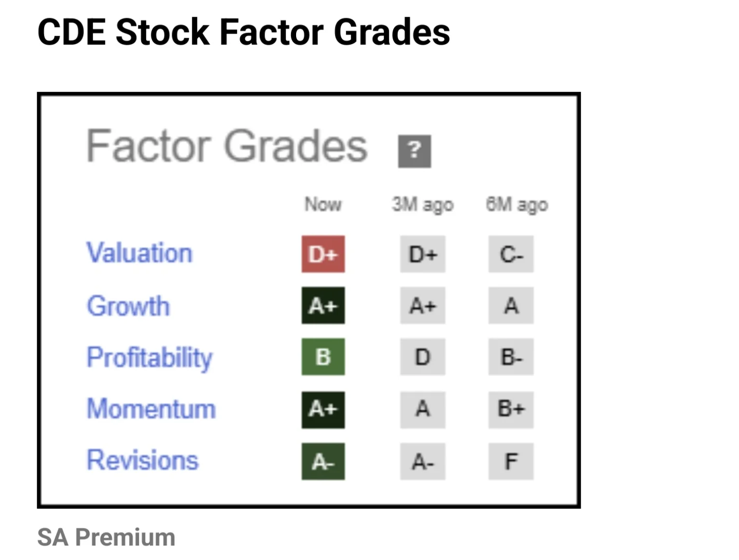
Task: Click the 3M ago column header
Action: 423,204
